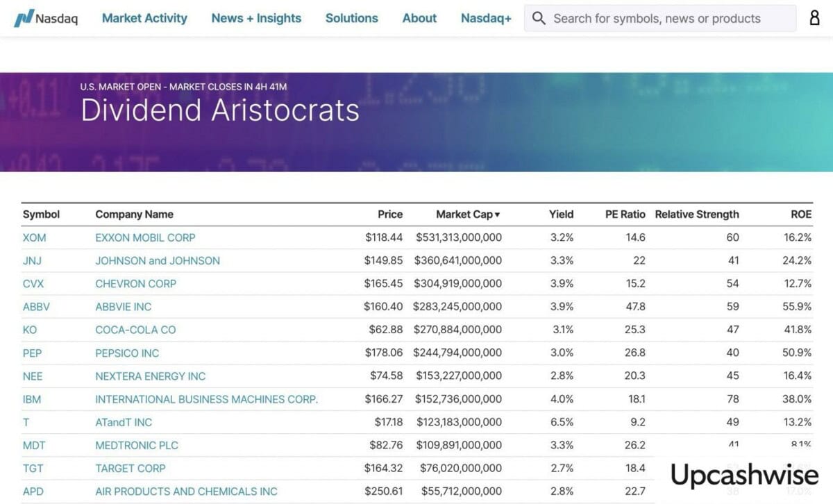Open IBM symbol link

tap(33, 399)
